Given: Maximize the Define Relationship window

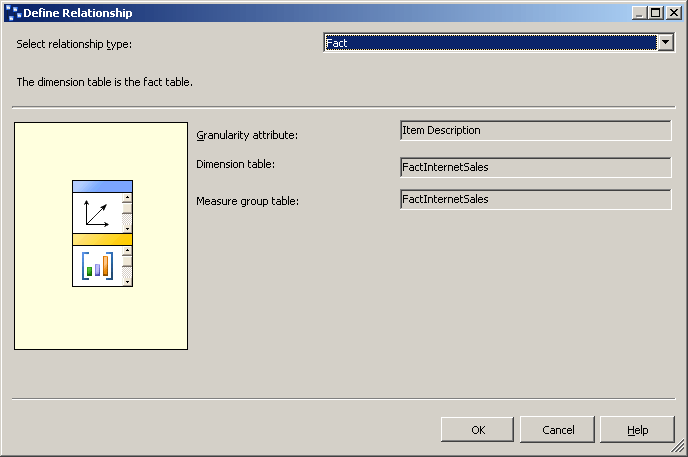Looking at the screenshot, I should (656, 13).
